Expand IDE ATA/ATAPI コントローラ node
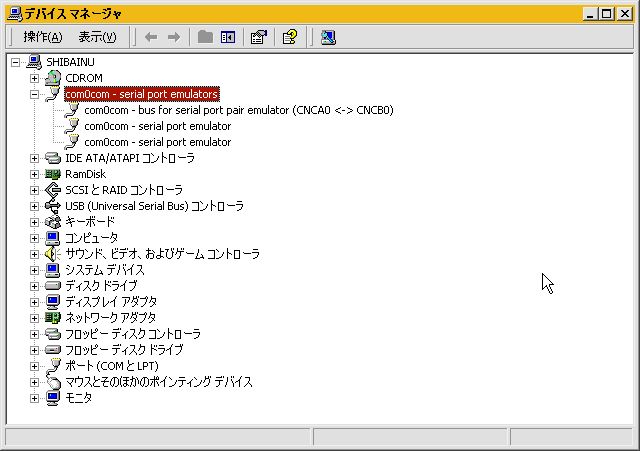 (x=34, y=158)
